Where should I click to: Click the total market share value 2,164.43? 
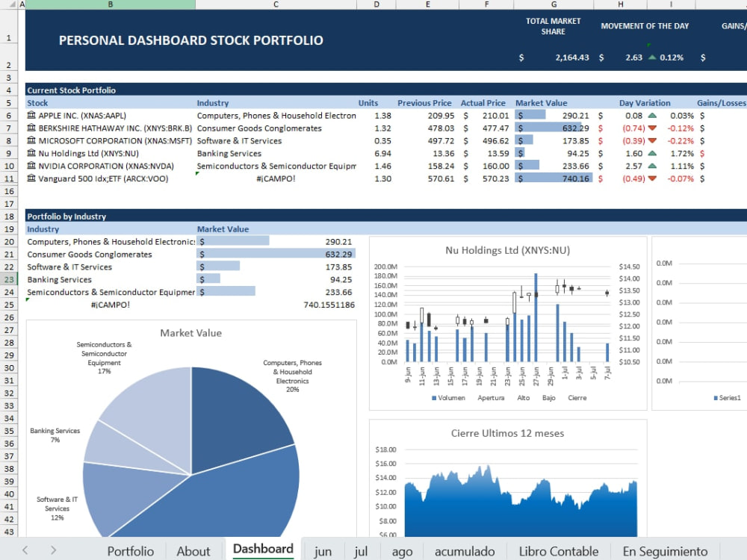coord(571,57)
